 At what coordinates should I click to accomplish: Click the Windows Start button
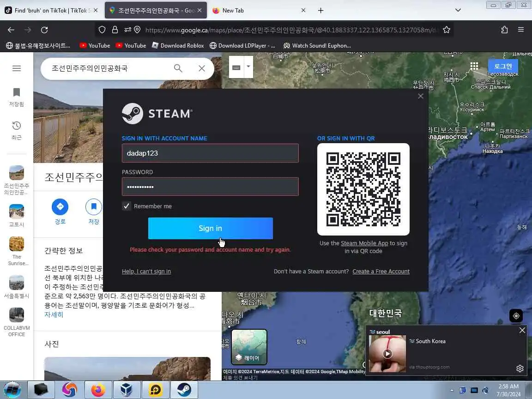click(x=12, y=390)
